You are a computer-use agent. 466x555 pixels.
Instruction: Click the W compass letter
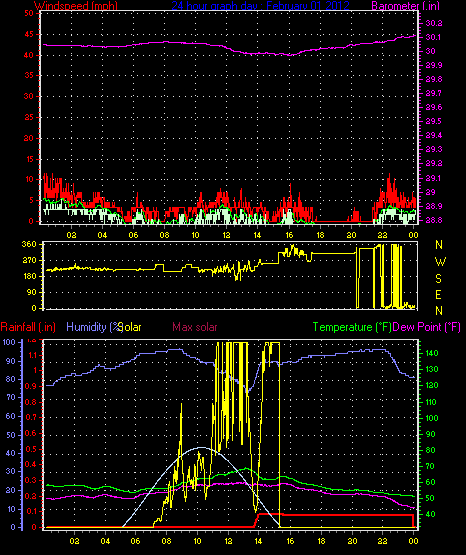pos(440,262)
